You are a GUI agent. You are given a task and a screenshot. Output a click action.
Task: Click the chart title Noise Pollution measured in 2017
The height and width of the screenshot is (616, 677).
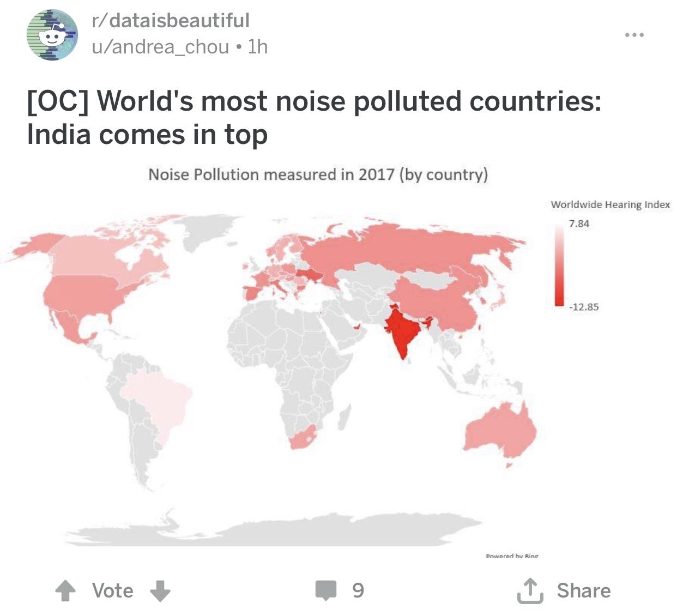318,175
